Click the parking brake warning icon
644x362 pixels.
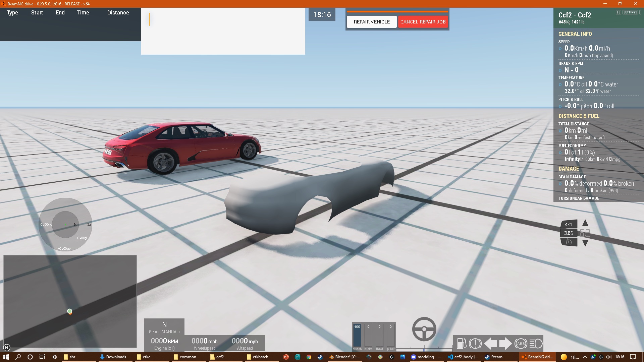pos(475,344)
